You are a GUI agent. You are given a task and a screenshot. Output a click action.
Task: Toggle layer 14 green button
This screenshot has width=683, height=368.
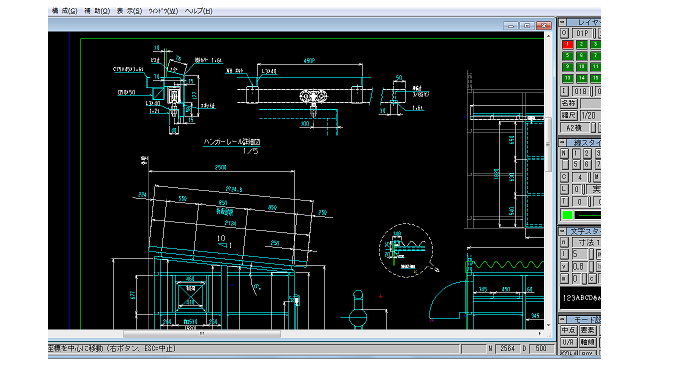[582, 78]
